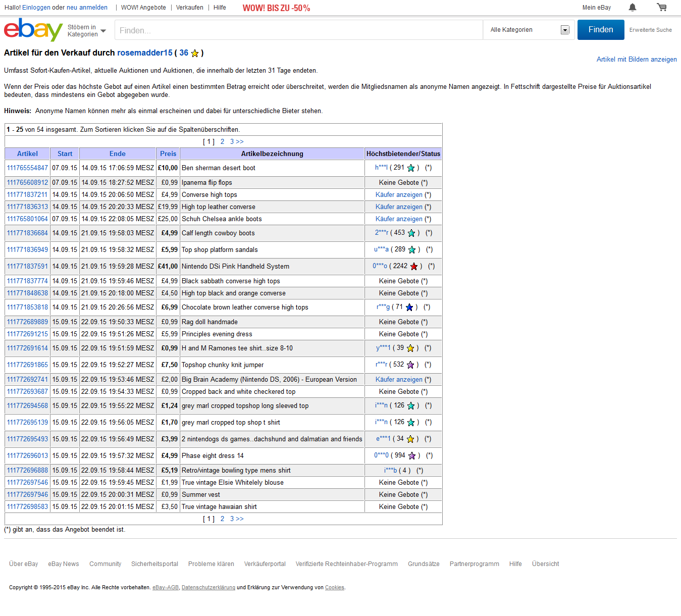The width and height of the screenshot is (681, 616).
Task: Open item 111772691865 Topshop chunky knit jumper
Action: [27, 365]
